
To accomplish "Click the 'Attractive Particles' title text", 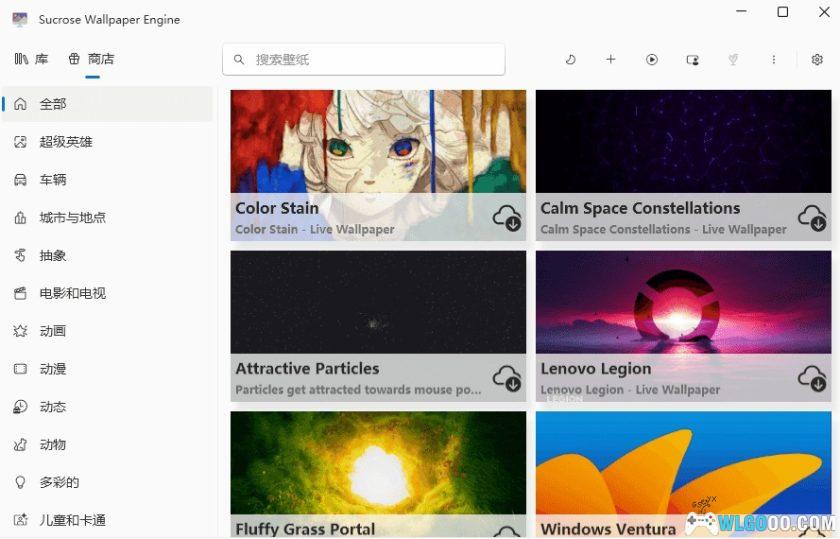I will point(308,369).
